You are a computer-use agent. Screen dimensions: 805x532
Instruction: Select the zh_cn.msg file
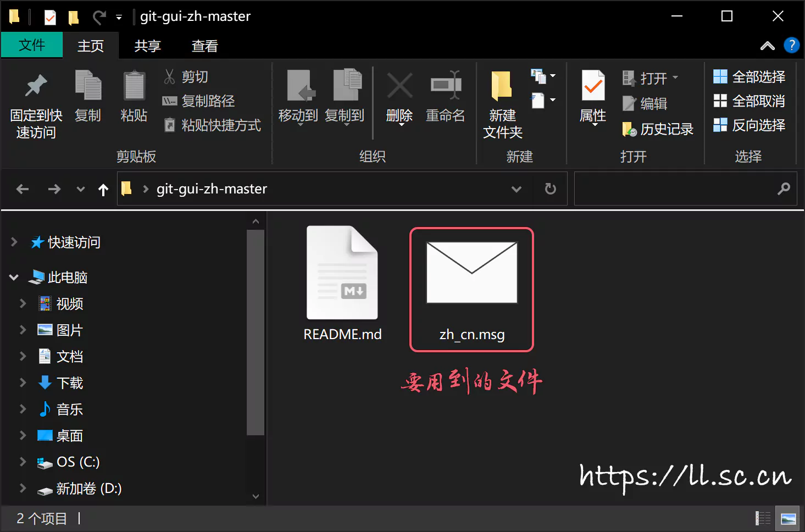click(471, 289)
